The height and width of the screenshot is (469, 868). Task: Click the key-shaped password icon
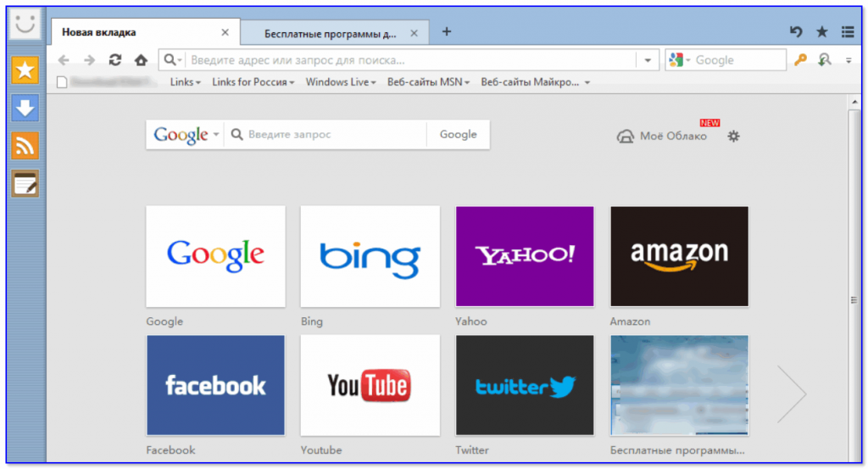800,60
